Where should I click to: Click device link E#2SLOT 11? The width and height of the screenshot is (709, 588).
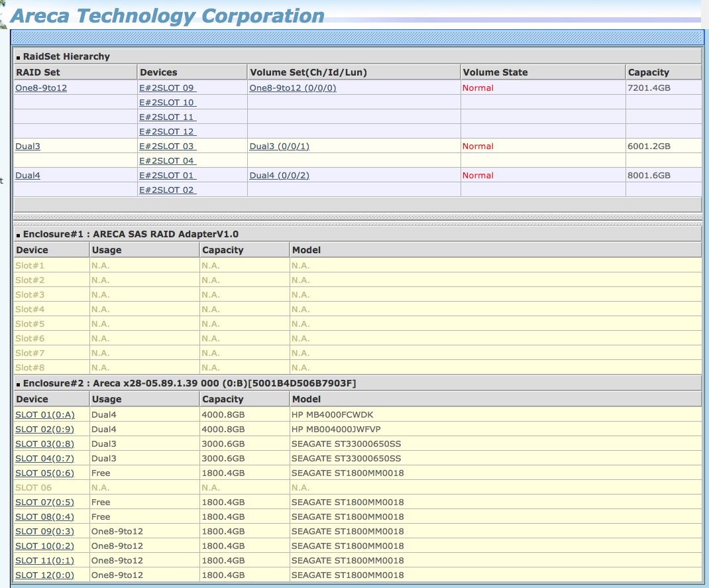167,117
